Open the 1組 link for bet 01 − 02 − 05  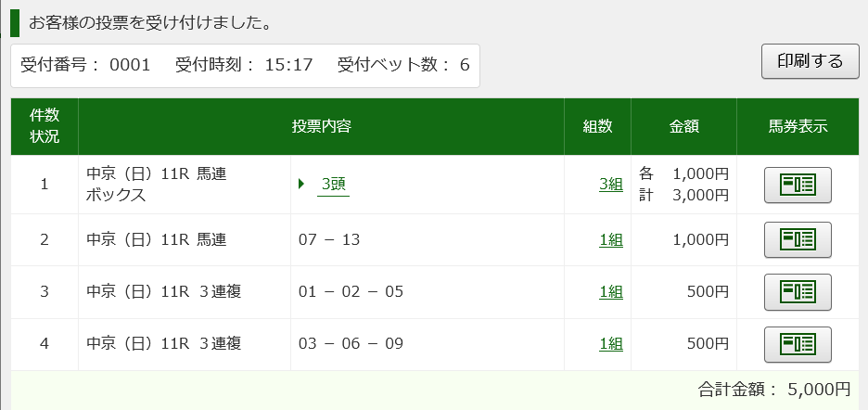610,291
